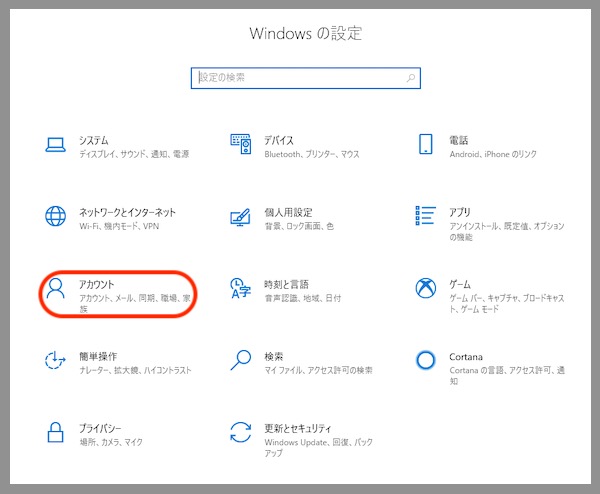This screenshot has width=600, height=494.
Task: Open the アカウント person icon
Action: tap(55, 288)
